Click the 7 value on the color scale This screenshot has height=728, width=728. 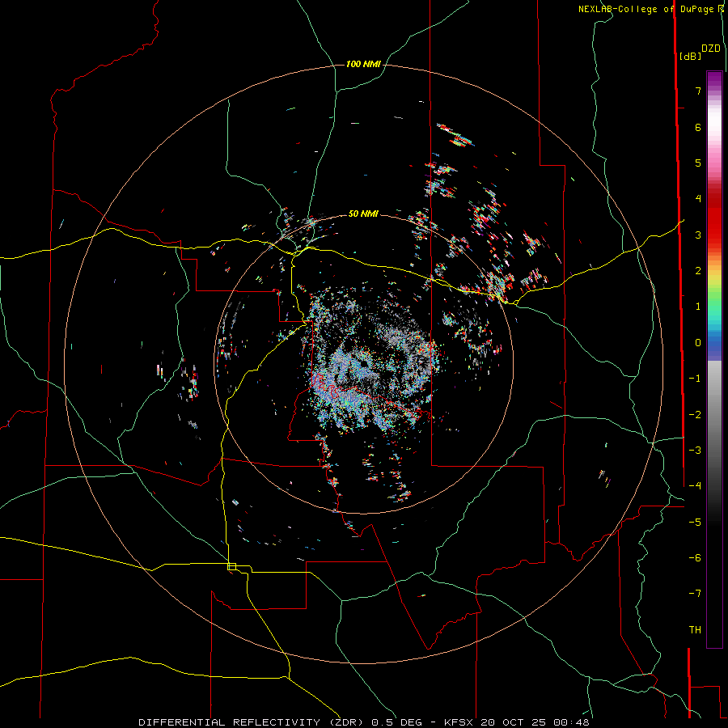(x=698, y=91)
